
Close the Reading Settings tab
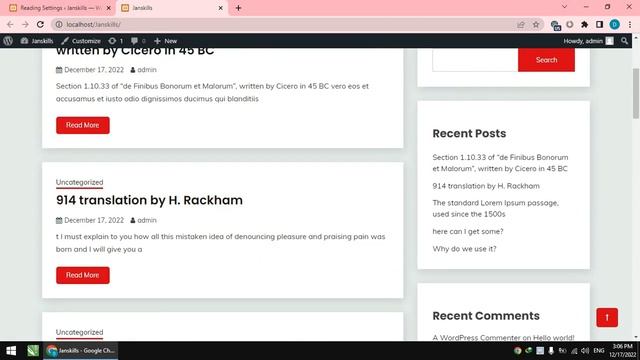tap(109, 8)
